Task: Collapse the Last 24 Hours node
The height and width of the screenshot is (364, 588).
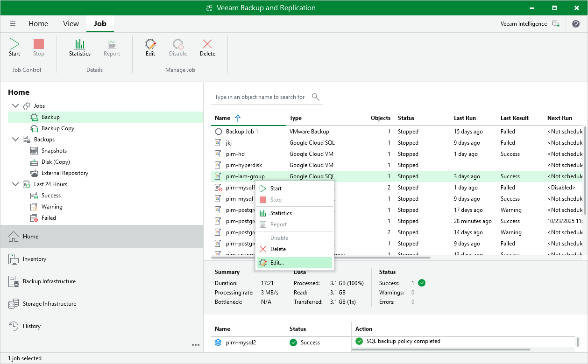Action: click(x=15, y=184)
